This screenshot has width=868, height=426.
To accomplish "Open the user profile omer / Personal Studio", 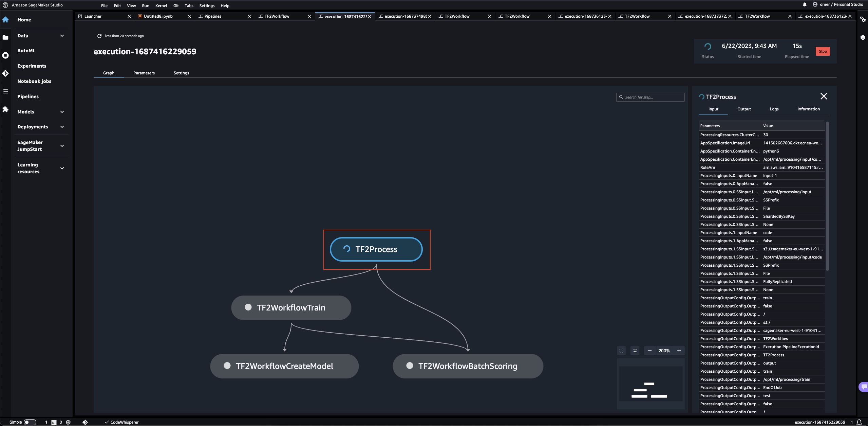I will 837,4.
